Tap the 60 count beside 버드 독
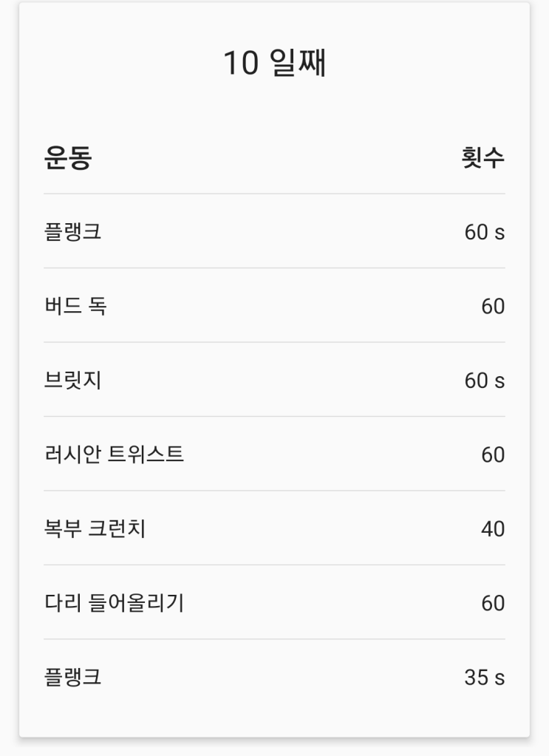Image resolution: width=549 pixels, height=756 pixels. tap(493, 306)
